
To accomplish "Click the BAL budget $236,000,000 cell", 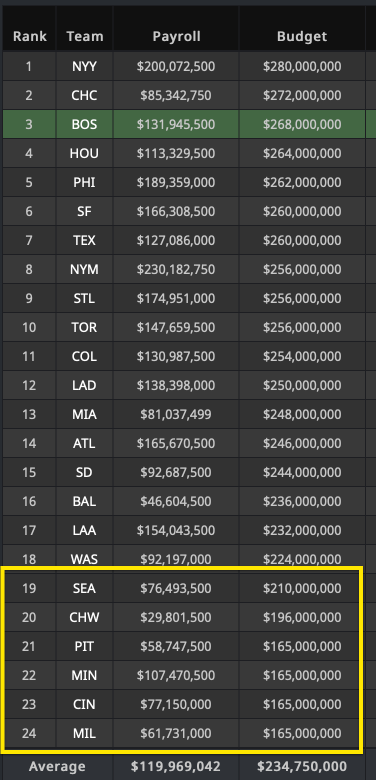I will click(302, 501).
